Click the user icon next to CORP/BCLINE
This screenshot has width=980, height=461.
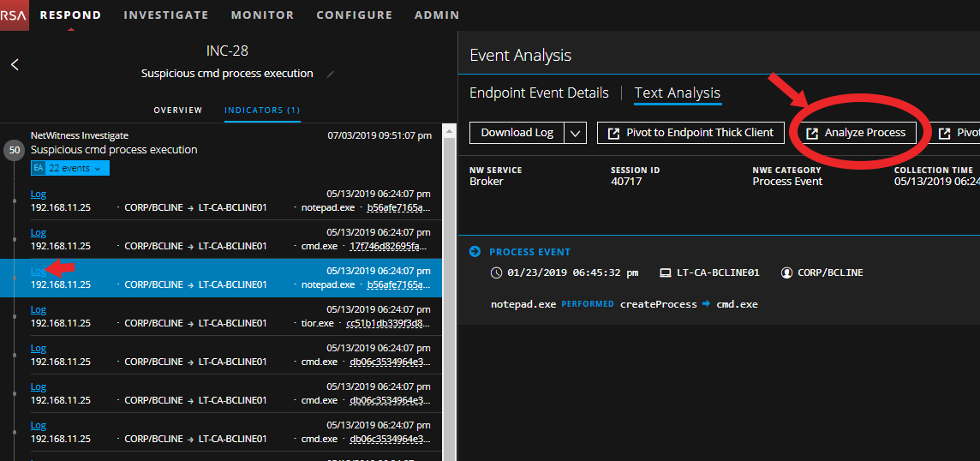786,272
